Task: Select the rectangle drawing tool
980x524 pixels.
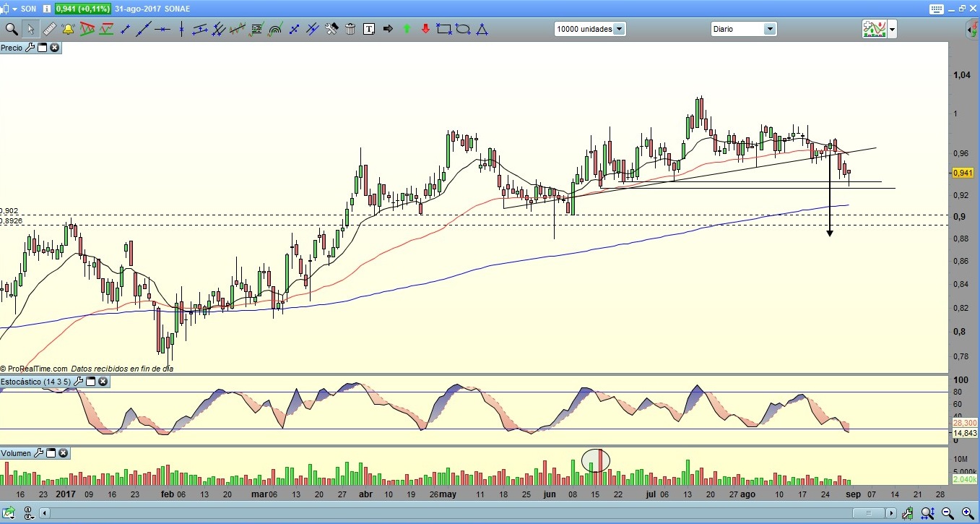Action: [x=444, y=29]
